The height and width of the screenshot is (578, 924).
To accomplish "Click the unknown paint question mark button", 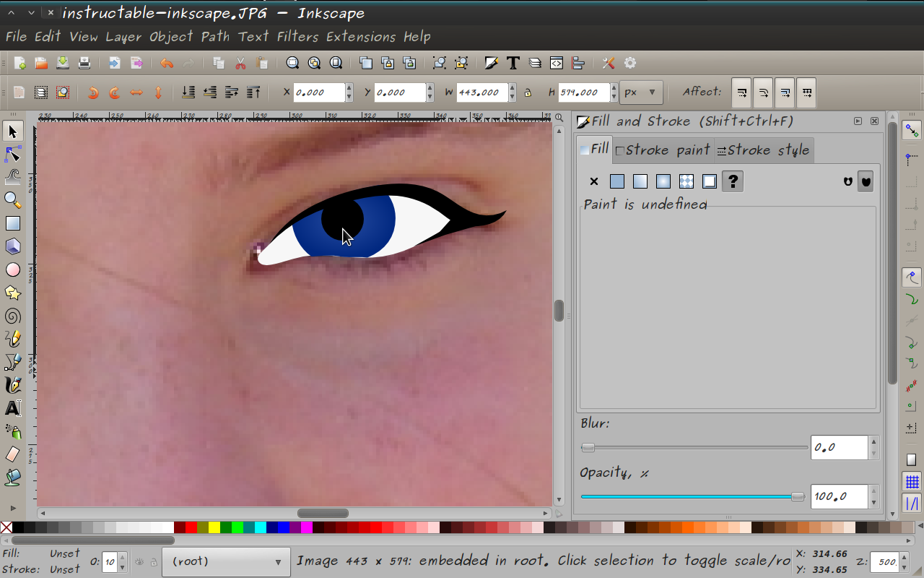I will pos(732,181).
